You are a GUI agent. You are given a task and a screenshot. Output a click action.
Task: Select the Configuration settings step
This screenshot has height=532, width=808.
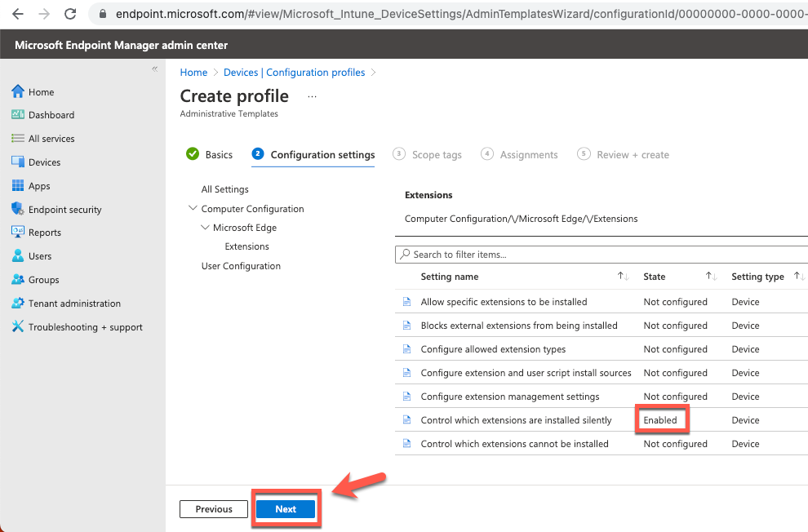(313, 154)
